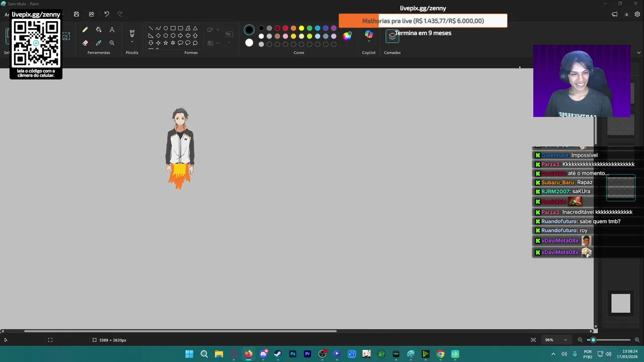This screenshot has width=644, height=362.
Task: Choose the Curve shape
Action: (158, 29)
